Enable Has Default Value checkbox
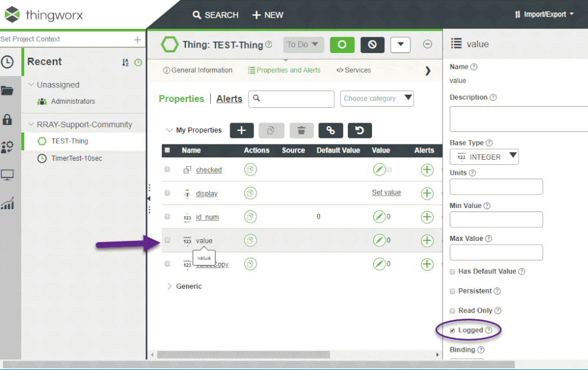Screen dimensions: 588x370 (x=452, y=272)
